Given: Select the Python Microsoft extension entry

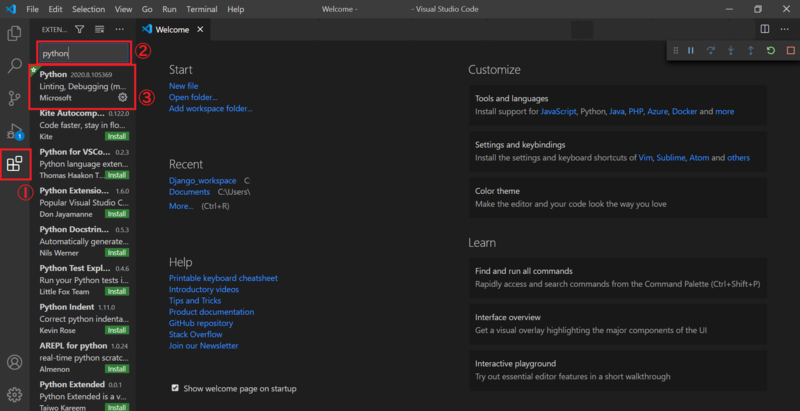Looking at the screenshot, I should click(x=83, y=86).
